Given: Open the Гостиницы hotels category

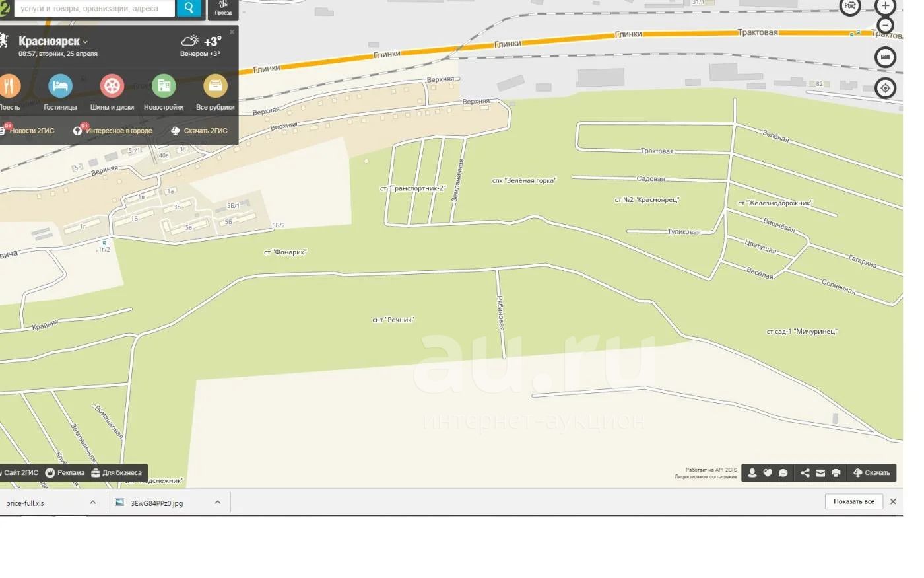Looking at the screenshot, I should [x=60, y=92].
